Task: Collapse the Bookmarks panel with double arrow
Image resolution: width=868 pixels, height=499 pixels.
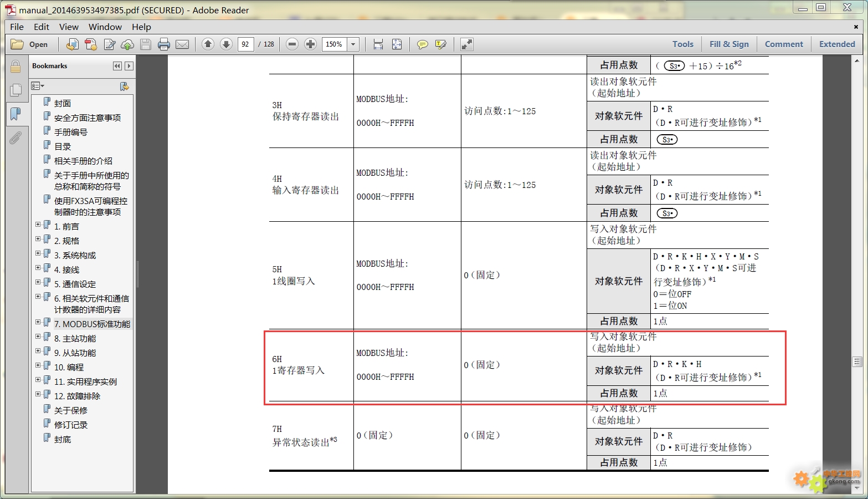Action: coord(117,66)
